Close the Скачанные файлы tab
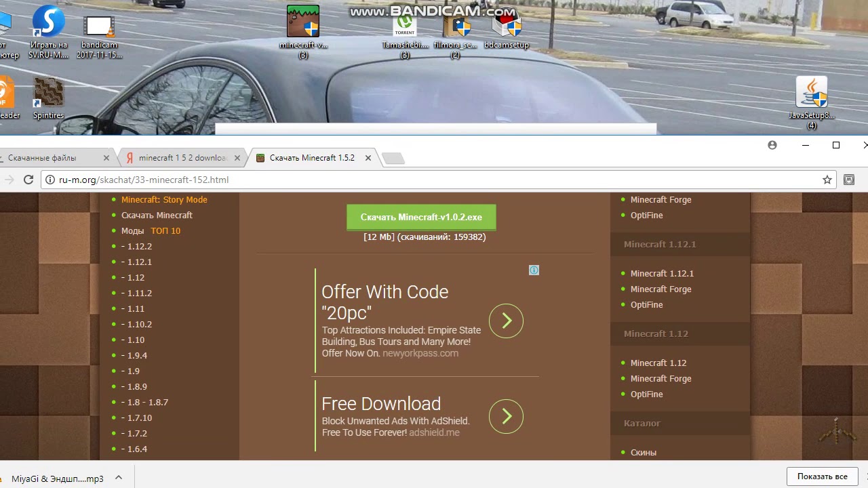Image resolution: width=868 pixels, height=488 pixels. point(106,158)
